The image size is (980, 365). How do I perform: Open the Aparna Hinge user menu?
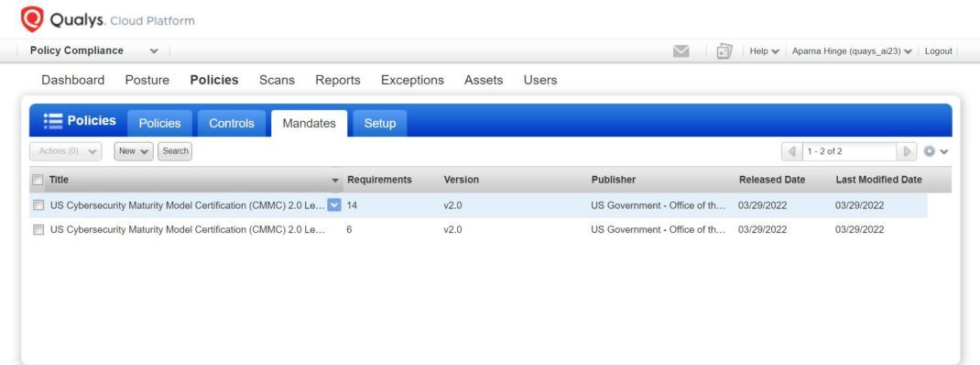click(x=852, y=51)
